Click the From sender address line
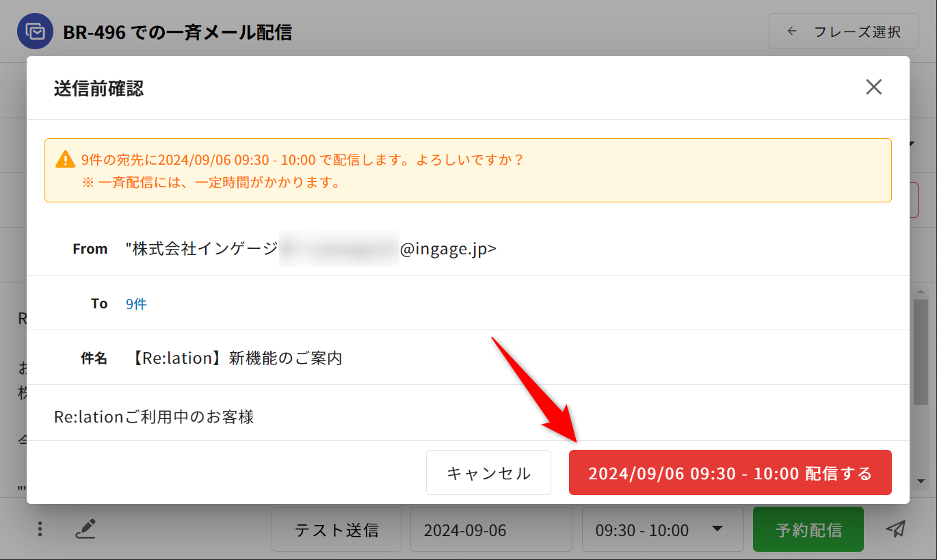This screenshot has width=937, height=560. tap(311, 249)
